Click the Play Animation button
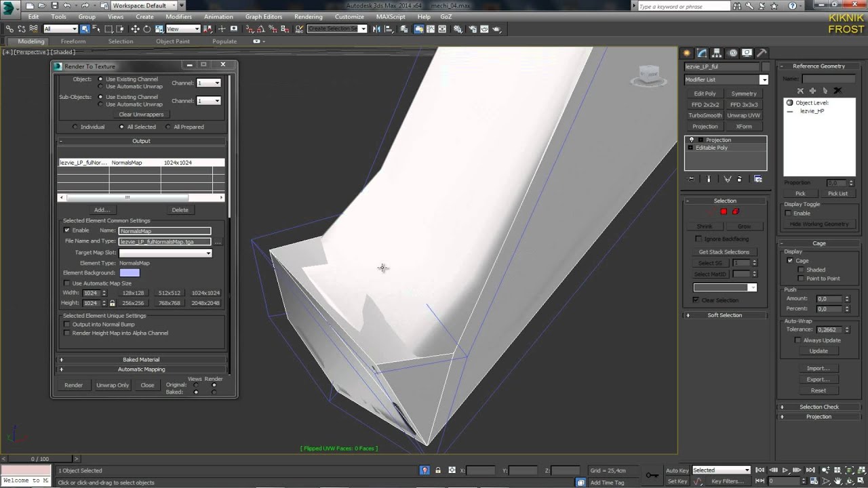Viewport: 868px width, 488px height. [785, 470]
